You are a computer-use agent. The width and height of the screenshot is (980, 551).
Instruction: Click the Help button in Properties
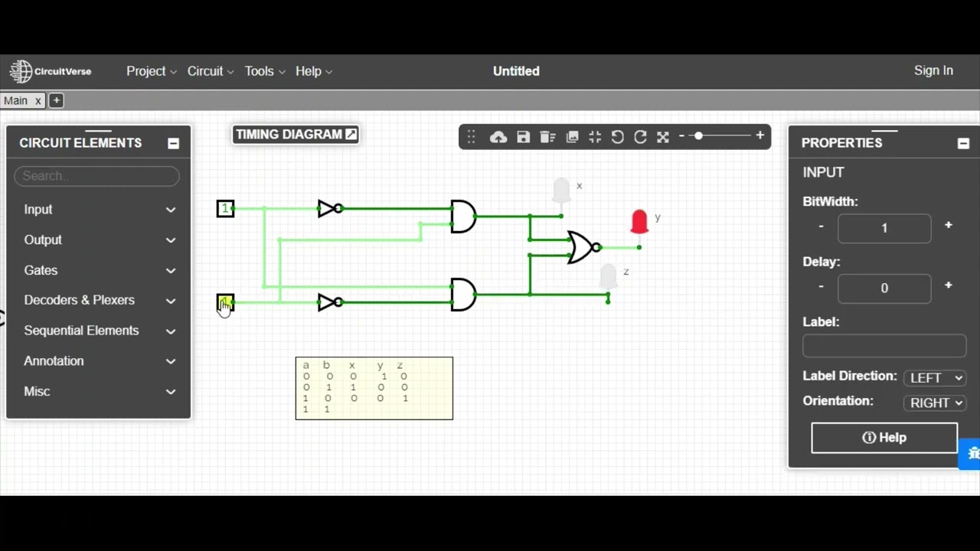884,437
